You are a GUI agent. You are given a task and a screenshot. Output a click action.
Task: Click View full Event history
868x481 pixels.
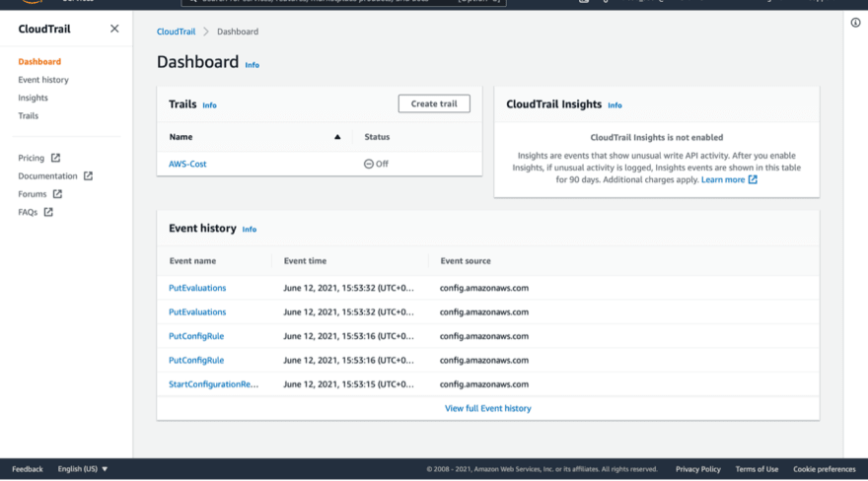pos(487,408)
